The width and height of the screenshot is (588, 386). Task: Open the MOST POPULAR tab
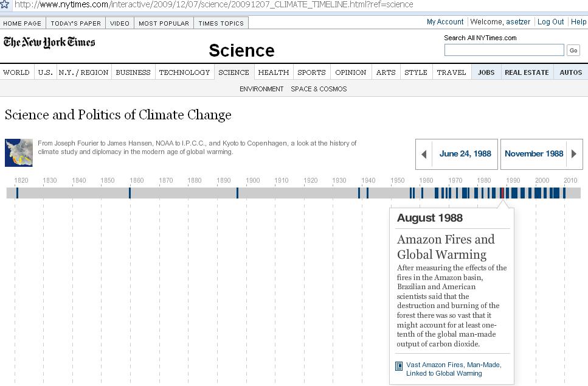tap(164, 23)
